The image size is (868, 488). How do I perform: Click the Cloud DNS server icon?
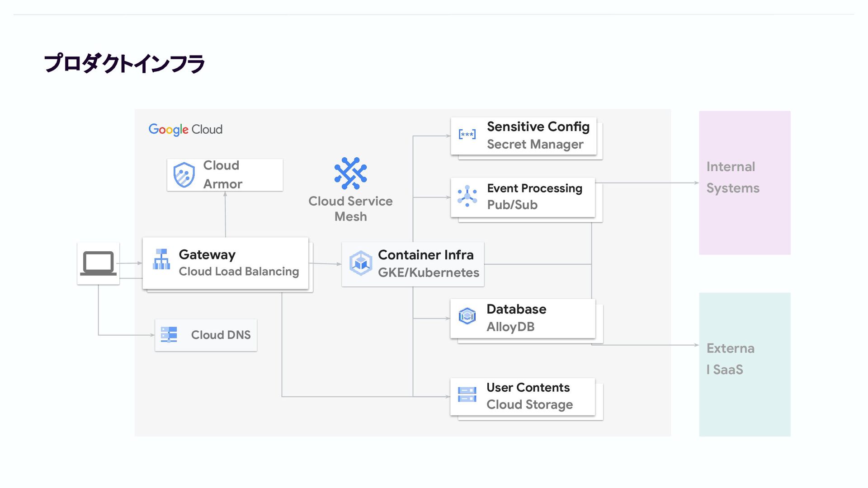pos(169,335)
